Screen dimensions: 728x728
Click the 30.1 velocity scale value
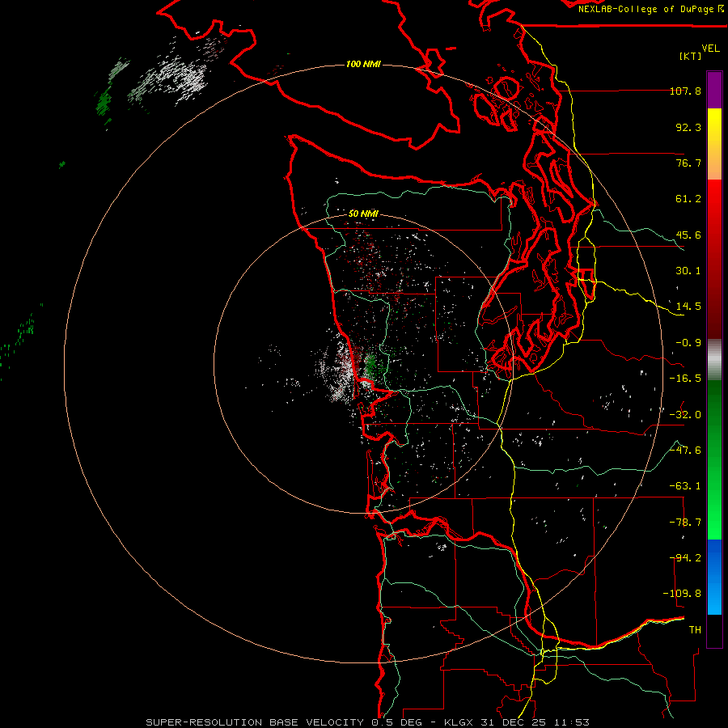(x=688, y=271)
